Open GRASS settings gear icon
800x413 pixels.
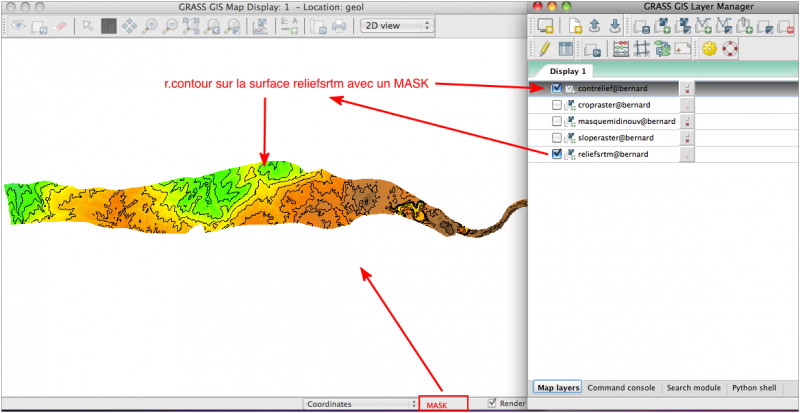point(711,48)
